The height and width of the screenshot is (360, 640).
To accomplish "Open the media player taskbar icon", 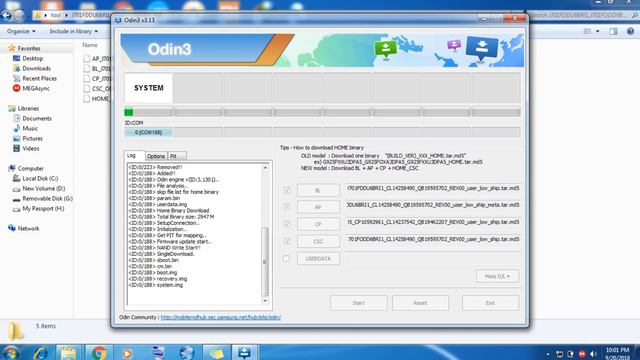I will (x=127, y=353).
